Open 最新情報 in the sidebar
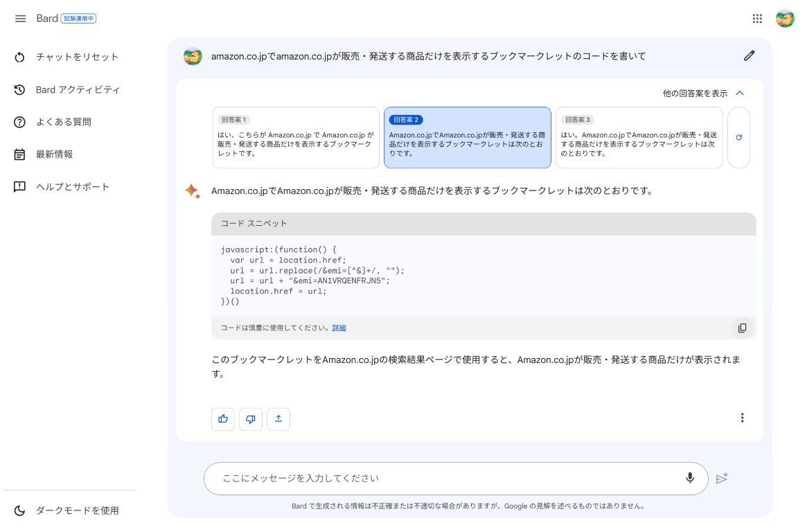The image size is (805, 532). pos(55,154)
